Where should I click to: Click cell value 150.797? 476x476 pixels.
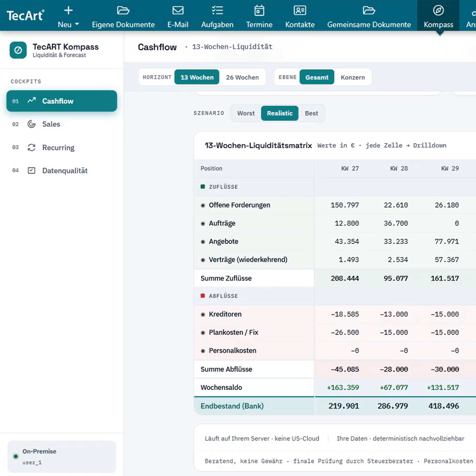345,205
